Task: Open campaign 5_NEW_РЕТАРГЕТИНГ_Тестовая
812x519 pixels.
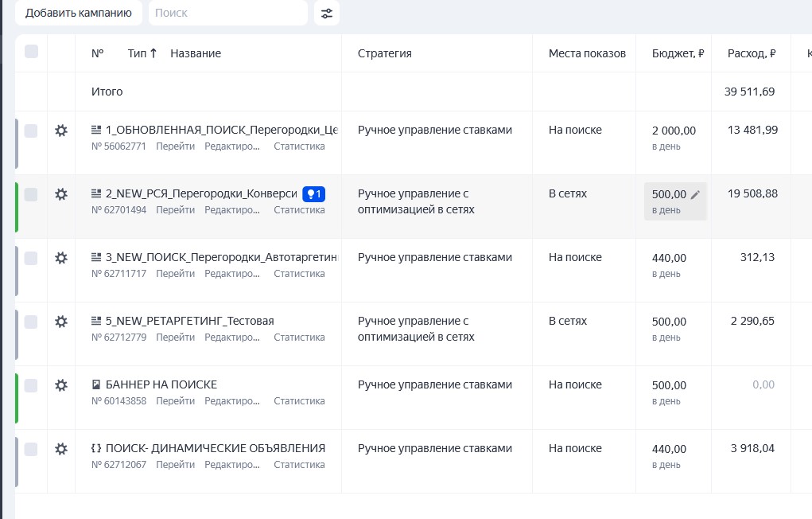Action: [189, 321]
